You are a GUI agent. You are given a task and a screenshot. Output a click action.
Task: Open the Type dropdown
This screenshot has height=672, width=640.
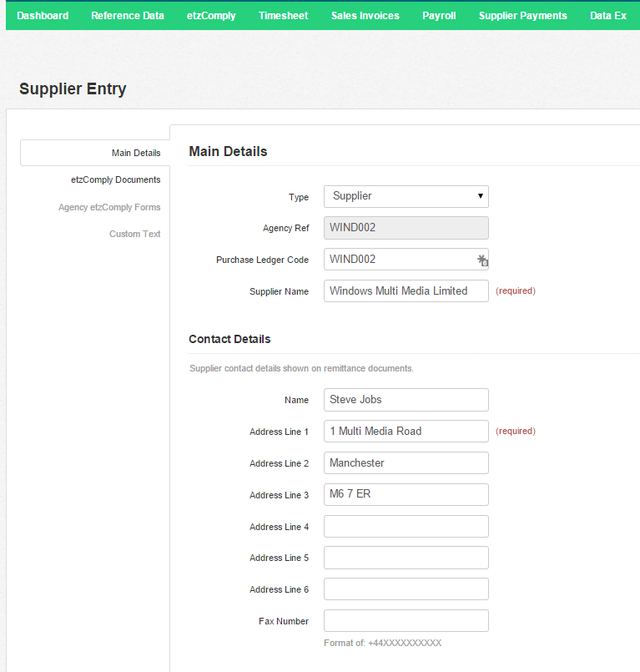pyautogui.click(x=406, y=196)
